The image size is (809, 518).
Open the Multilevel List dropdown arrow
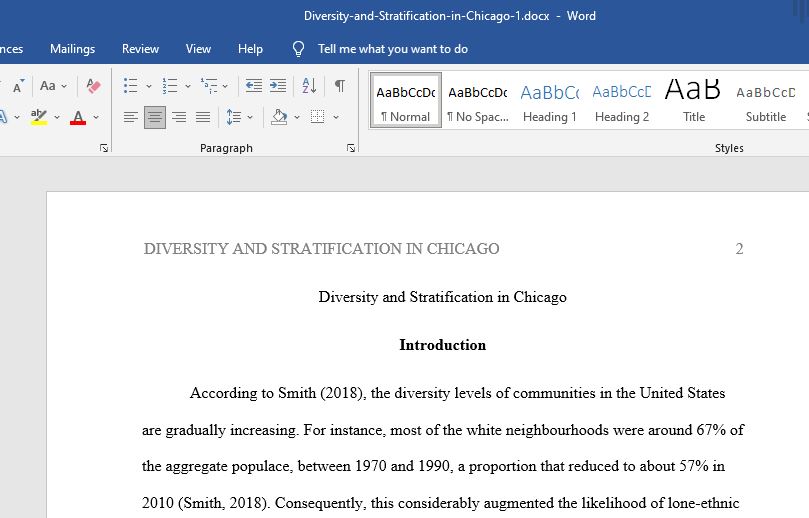coord(225,86)
